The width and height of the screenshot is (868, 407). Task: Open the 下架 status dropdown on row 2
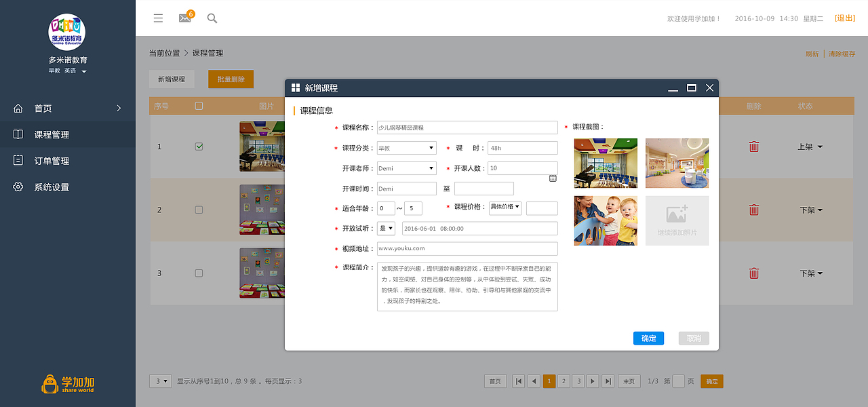tap(808, 210)
